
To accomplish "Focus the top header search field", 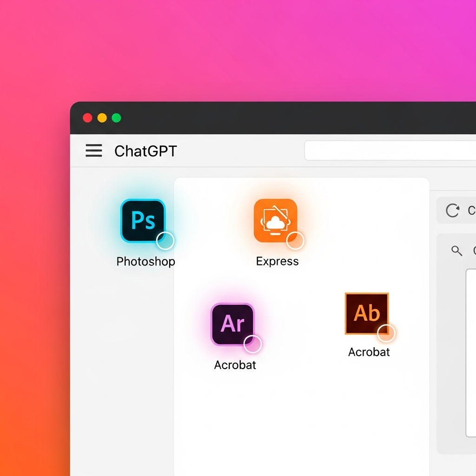I will pos(390,151).
